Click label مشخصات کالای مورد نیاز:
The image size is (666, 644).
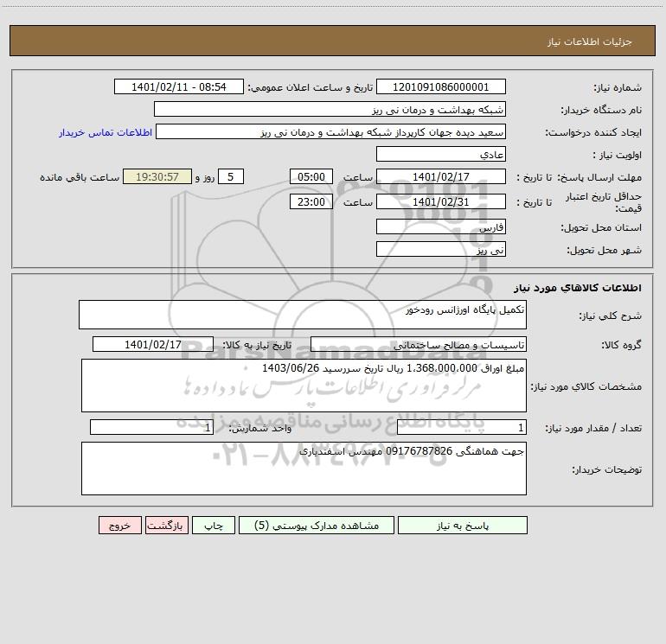point(586,386)
